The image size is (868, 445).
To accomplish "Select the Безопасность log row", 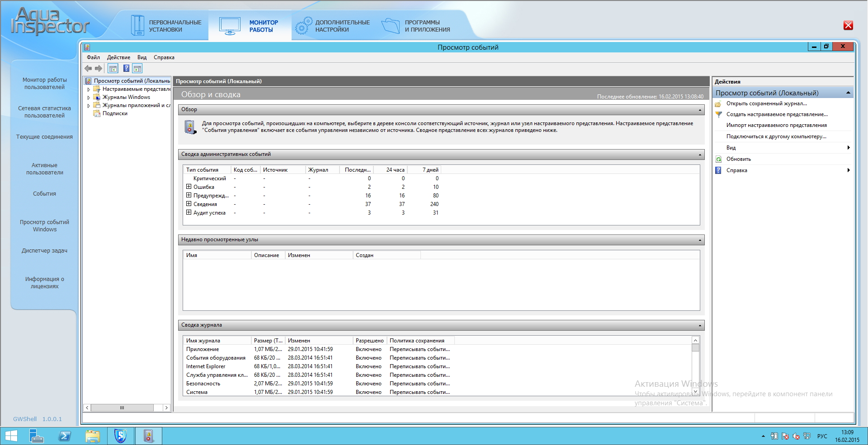I will coord(318,384).
